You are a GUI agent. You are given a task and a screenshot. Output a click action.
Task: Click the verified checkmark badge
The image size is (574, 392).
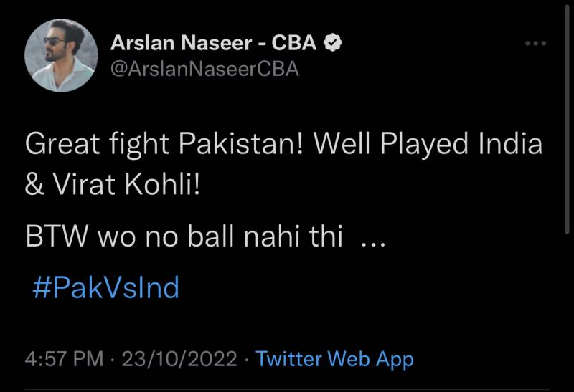point(331,44)
